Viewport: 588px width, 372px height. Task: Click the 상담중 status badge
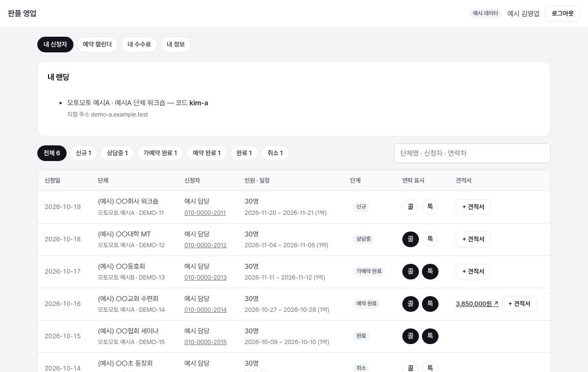point(364,239)
